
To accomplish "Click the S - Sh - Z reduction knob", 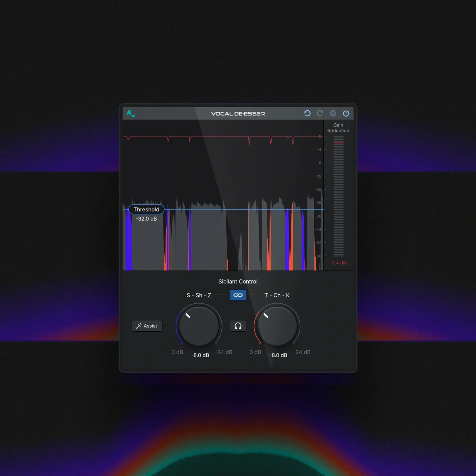I will [199, 326].
